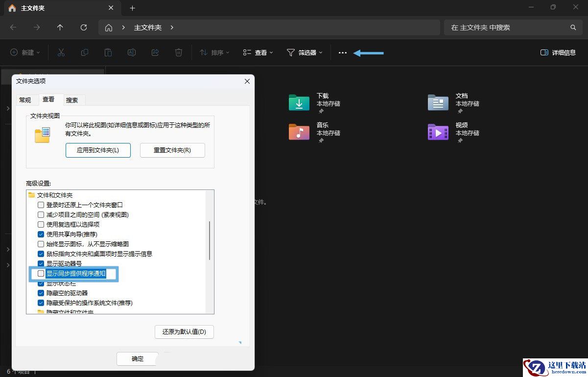Viewport: 588px width, 377px height.
Task: Uncheck 隐藏受保护的操作系统文件(推荐)
Action: point(41,303)
